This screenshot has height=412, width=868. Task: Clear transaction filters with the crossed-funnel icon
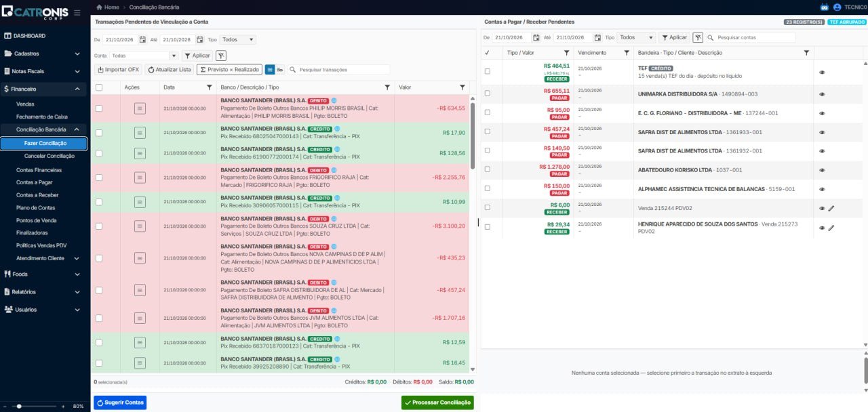(x=221, y=56)
